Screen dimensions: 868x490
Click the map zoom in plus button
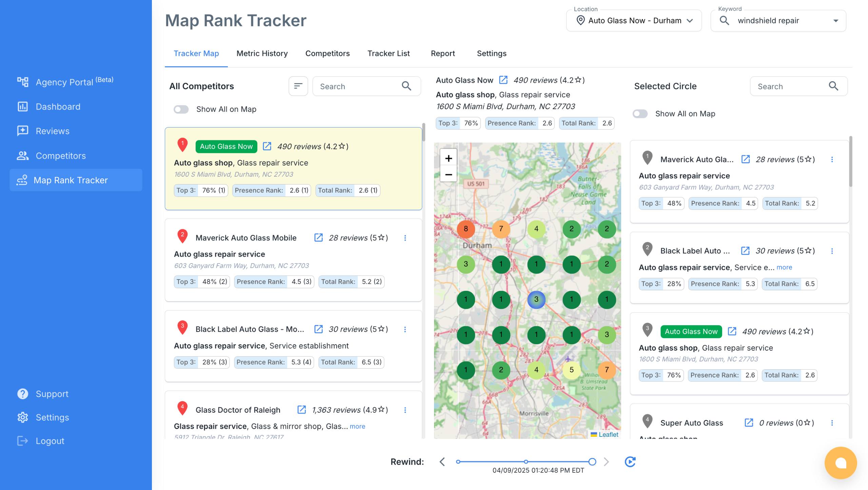[x=448, y=158]
